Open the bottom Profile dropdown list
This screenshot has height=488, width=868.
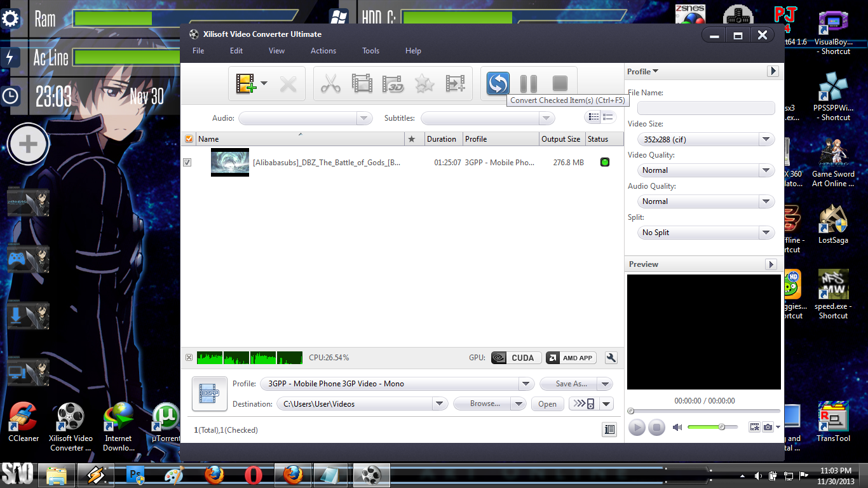point(526,384)
